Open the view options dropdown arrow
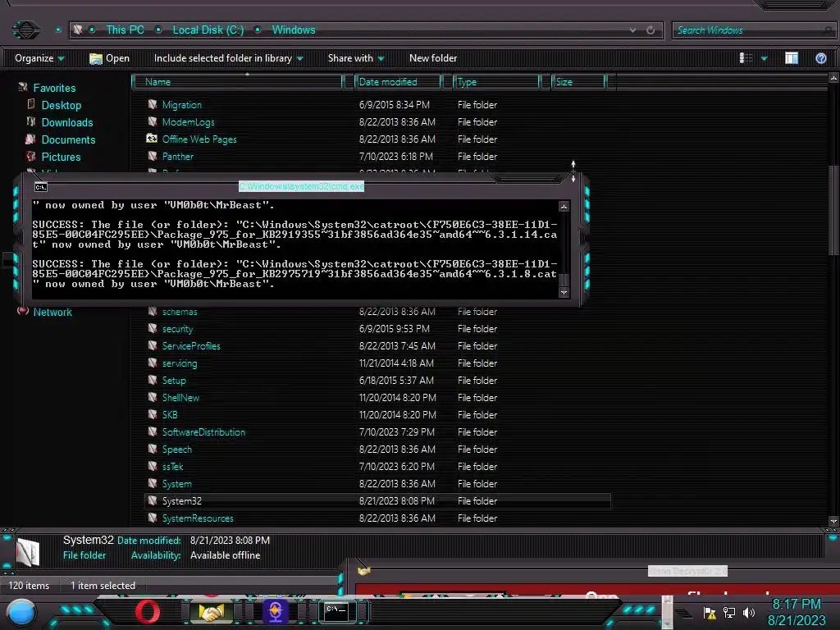This screenshot has height=630, width=840. point(764,58)
